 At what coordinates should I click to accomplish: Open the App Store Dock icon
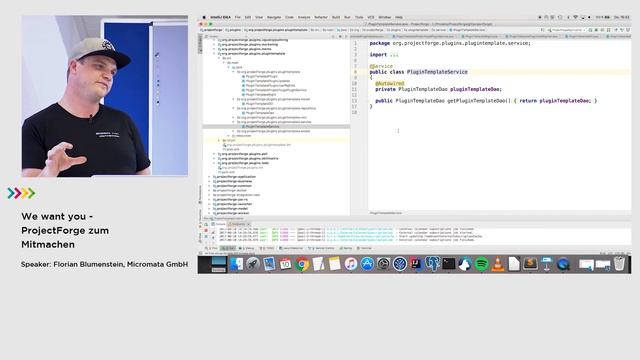[367, 264]
